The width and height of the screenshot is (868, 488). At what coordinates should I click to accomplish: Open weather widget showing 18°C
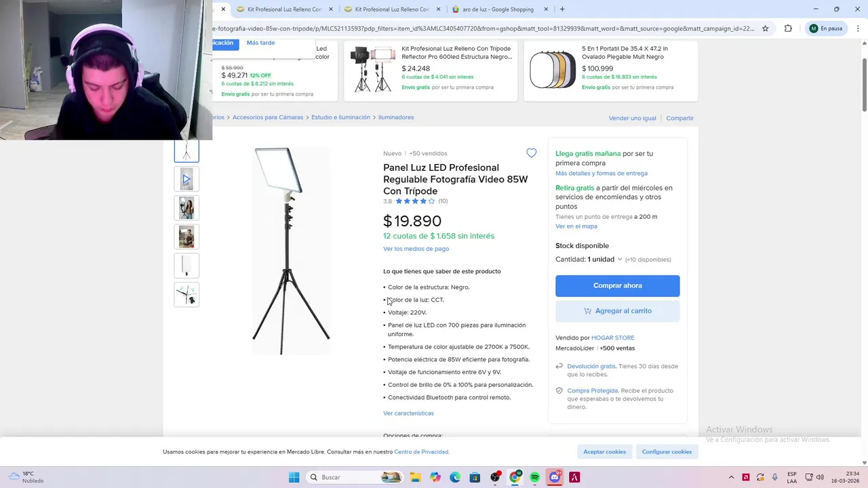coord(26,477)
